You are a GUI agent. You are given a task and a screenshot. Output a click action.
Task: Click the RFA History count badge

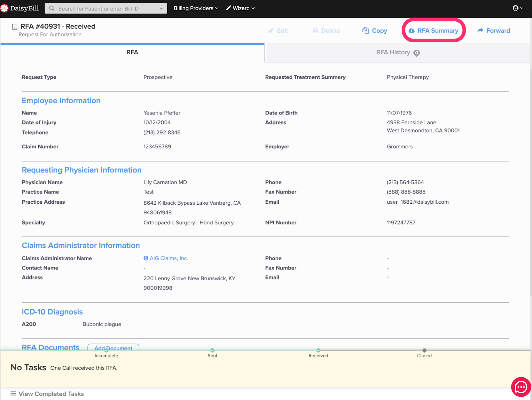[x=416, y=53]
